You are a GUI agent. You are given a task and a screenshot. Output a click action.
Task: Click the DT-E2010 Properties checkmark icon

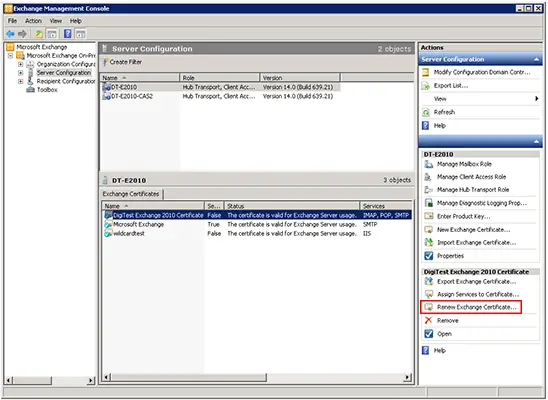[x=428, y=256]
